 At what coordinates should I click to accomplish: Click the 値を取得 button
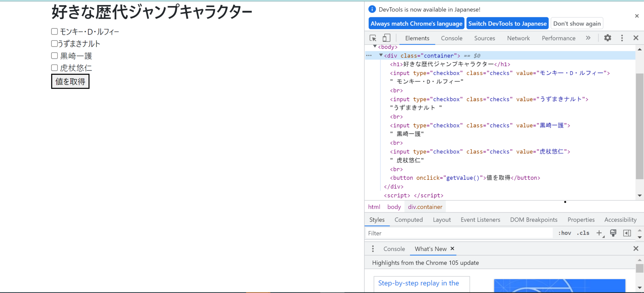tap(70, 81)
